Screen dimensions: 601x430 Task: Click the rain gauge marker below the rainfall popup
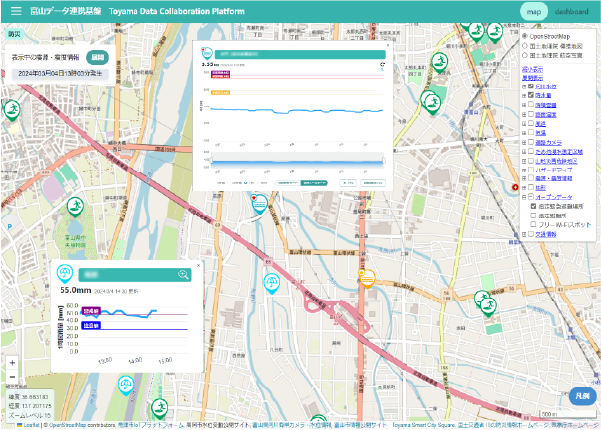pos(126,385)
